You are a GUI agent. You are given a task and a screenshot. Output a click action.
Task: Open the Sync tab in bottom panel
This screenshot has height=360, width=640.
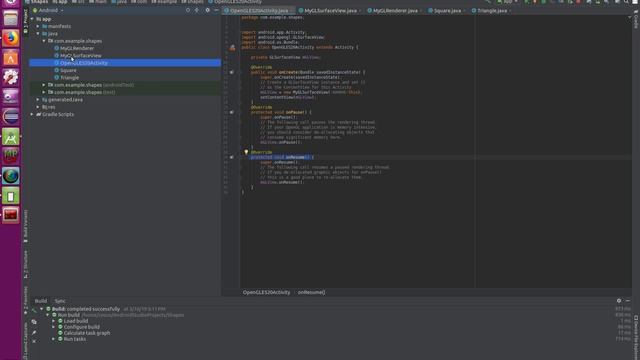click(x=60, y=301)
